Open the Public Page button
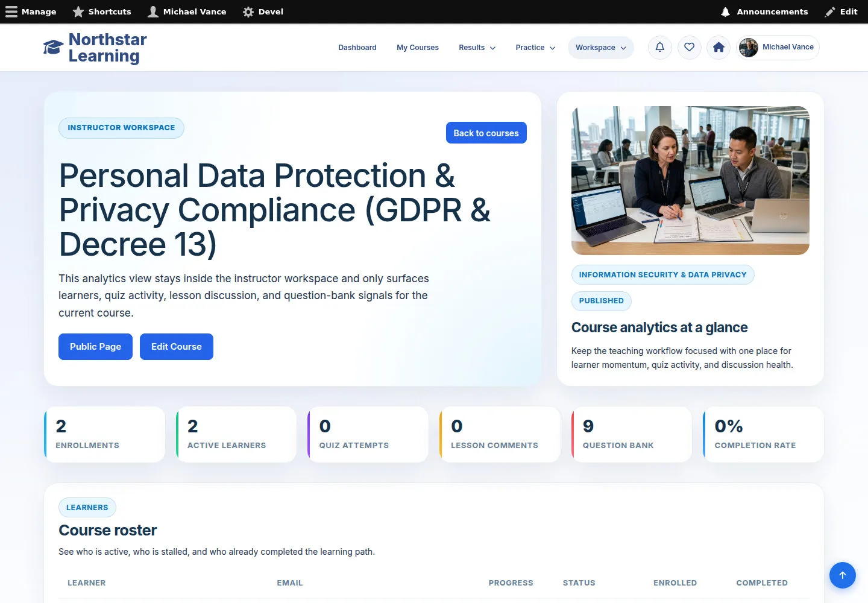Screen dimensions: 868x603 click(95, 347)
